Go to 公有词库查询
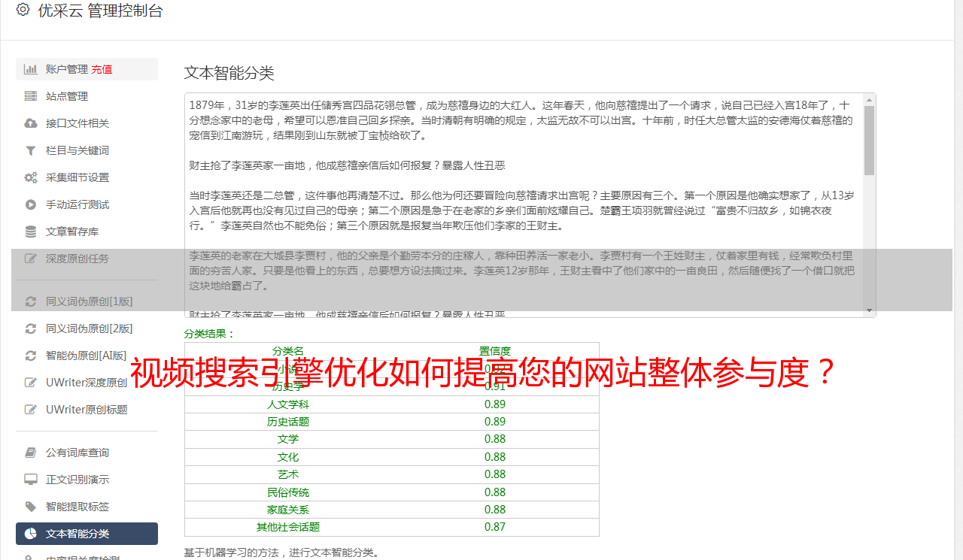The height and width of the screenshot is (560, 963). (x=87, y=453)
